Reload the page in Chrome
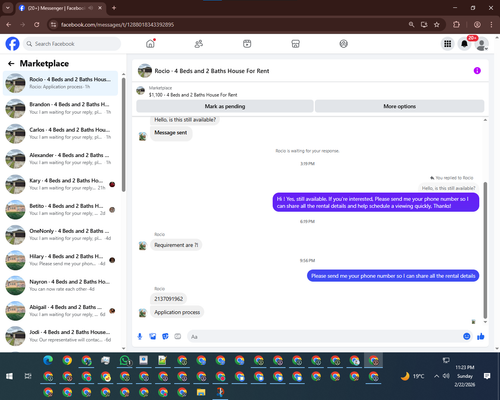Viewport: 500px width, 400px height. pos(37,25)
